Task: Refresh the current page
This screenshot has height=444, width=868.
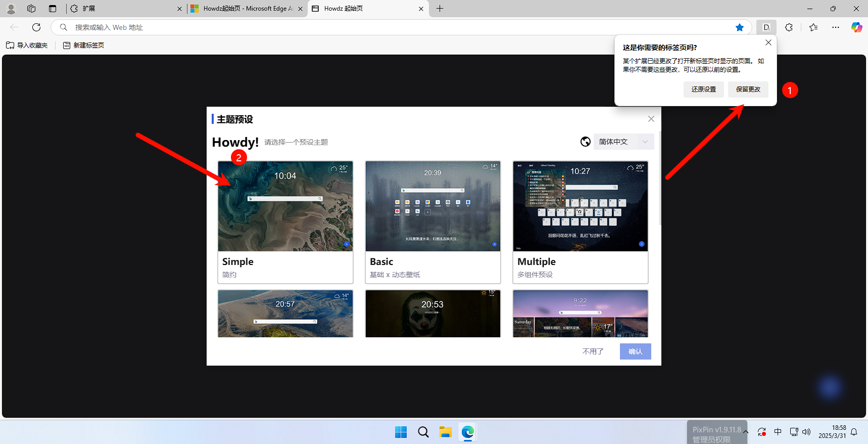Action: tap(36, 27)
